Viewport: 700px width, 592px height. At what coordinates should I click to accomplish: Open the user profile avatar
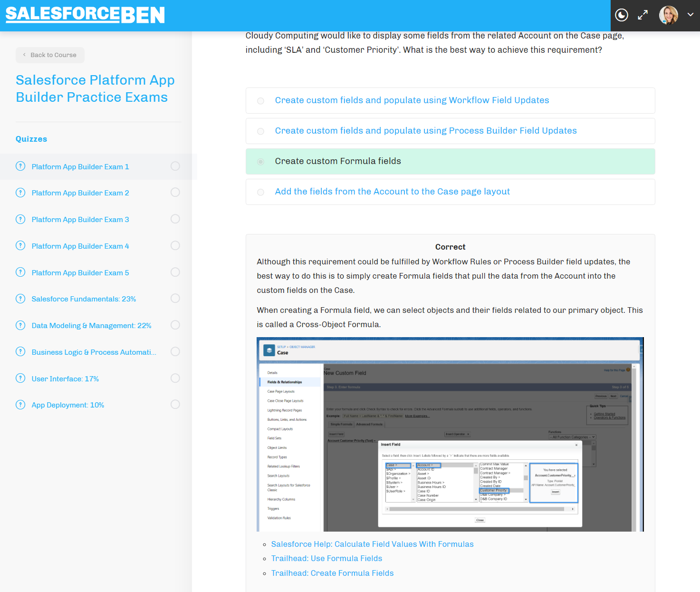point(669,15)
